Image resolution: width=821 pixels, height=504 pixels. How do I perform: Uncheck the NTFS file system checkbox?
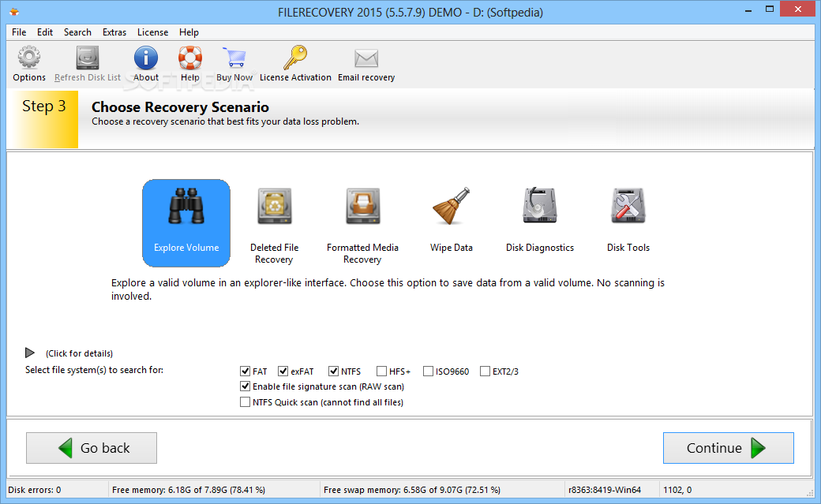[x=333, y=371]
